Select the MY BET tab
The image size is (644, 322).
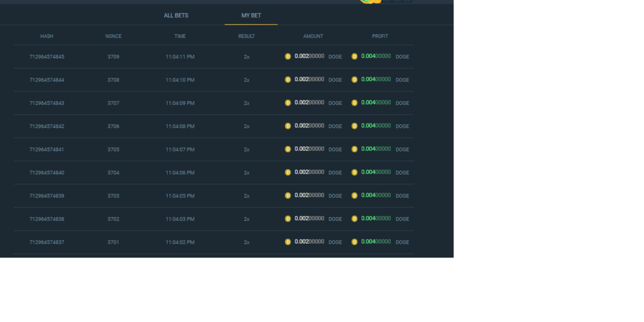(251, 15)
